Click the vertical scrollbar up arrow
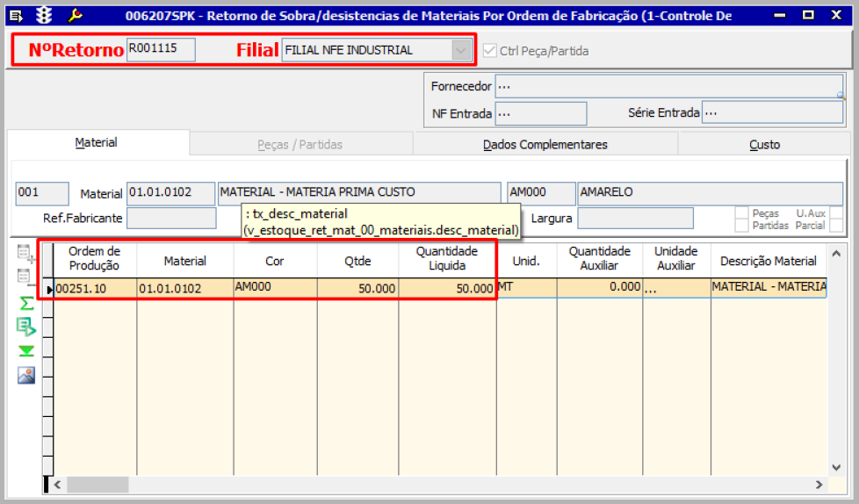 [x=836, y=254]
